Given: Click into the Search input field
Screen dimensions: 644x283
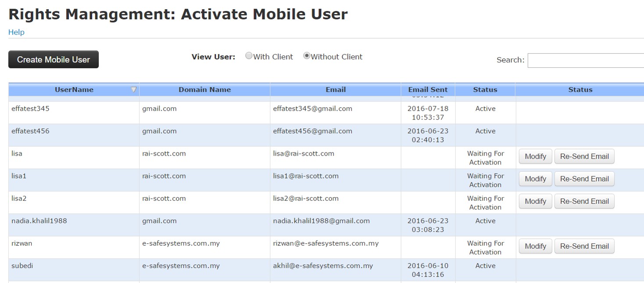Looking at the screenshot, I should tap(585, 60).
